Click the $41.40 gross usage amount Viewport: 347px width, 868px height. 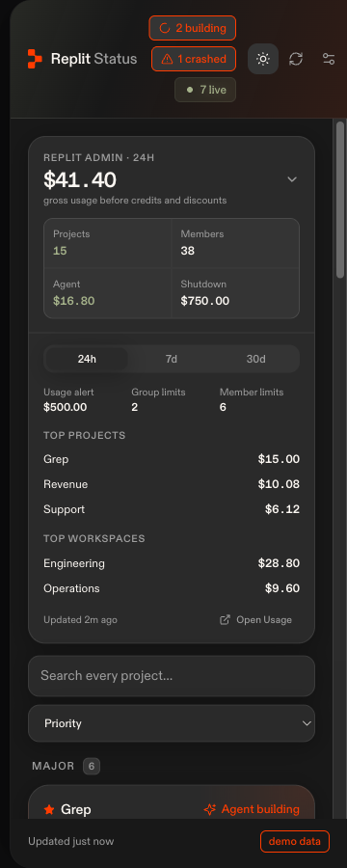coord(80,179)
